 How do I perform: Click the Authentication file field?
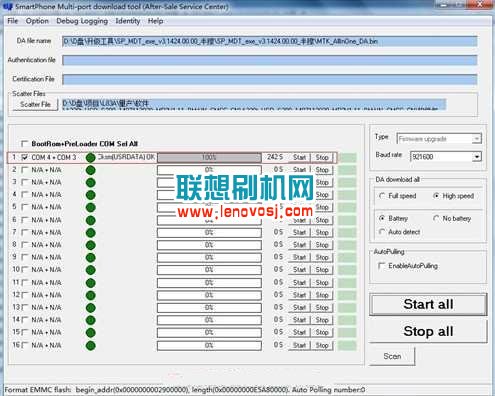tap(270, 60)
